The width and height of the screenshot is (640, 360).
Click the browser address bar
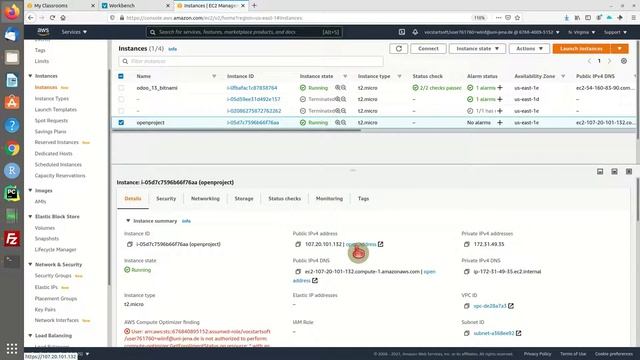294,18
